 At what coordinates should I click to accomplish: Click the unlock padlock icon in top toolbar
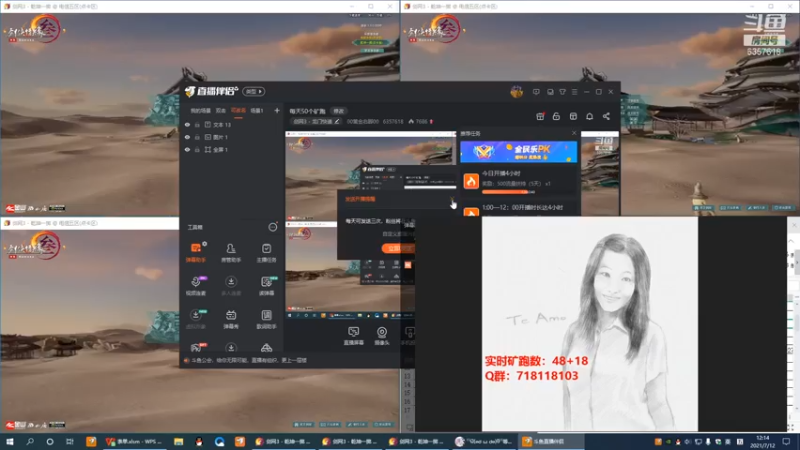tap(557, 116)
